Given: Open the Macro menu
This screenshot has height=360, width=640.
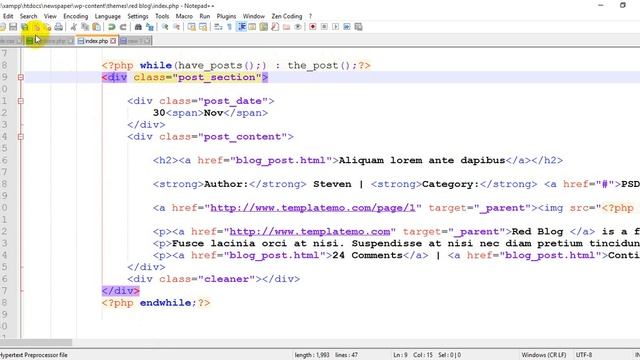Looking at the screenshot, I should 184,16.
